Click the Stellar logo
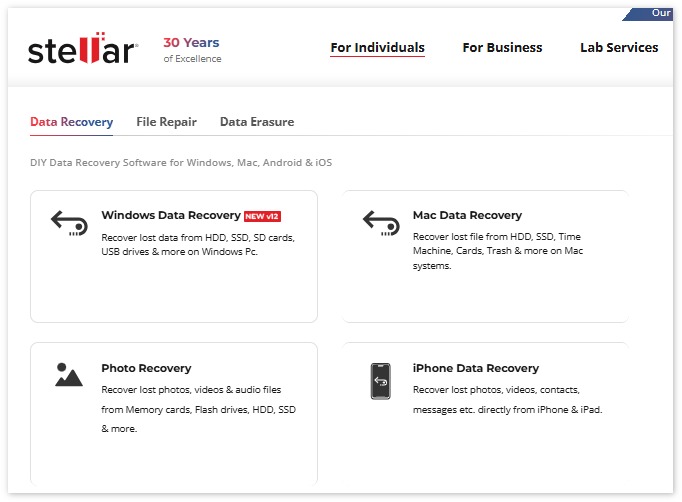Screen dimensions: 682x502 point(82,50)
